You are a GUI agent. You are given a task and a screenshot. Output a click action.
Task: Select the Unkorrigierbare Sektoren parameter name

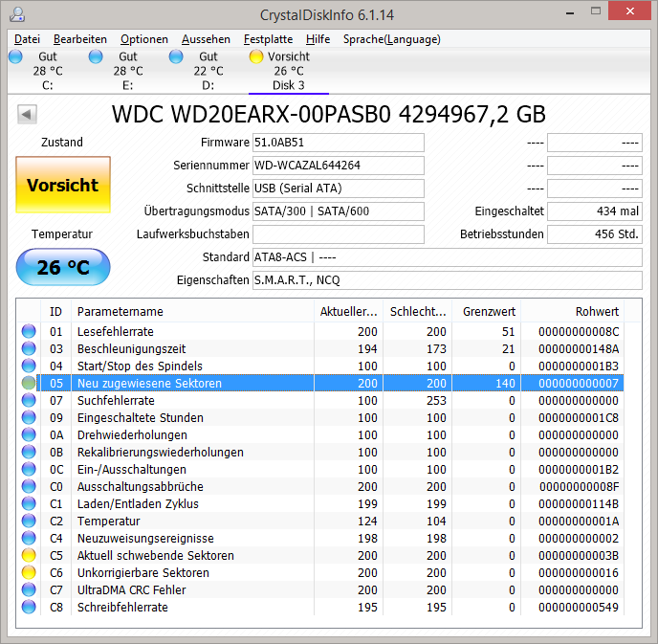(143, 572)
